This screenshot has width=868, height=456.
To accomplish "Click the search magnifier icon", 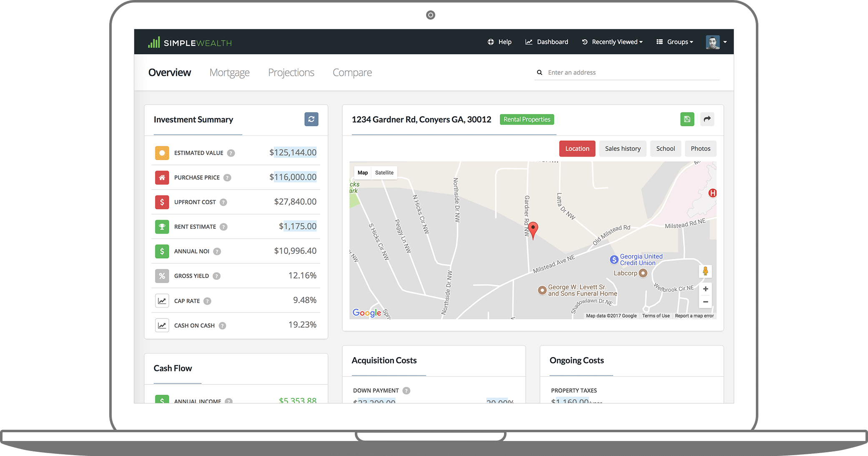I will pyautogui.click(x=539, y=73).
